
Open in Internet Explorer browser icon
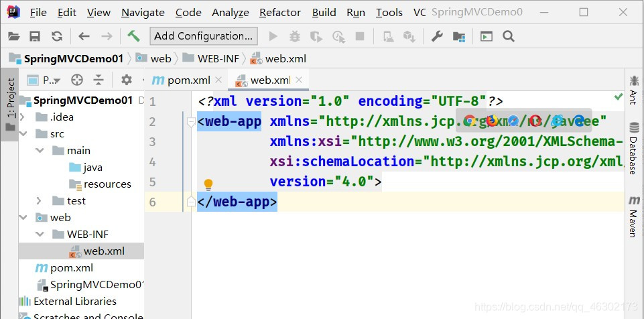(558, 121)
